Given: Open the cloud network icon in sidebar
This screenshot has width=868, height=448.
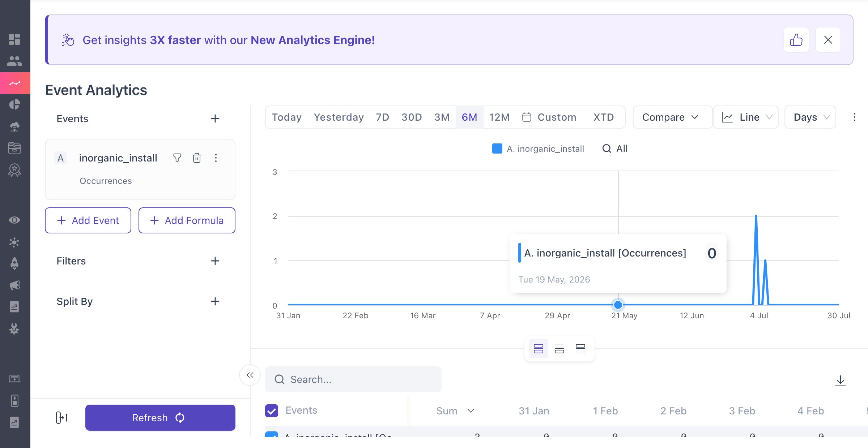Looking at the screenshot, I should pos(14,126).
